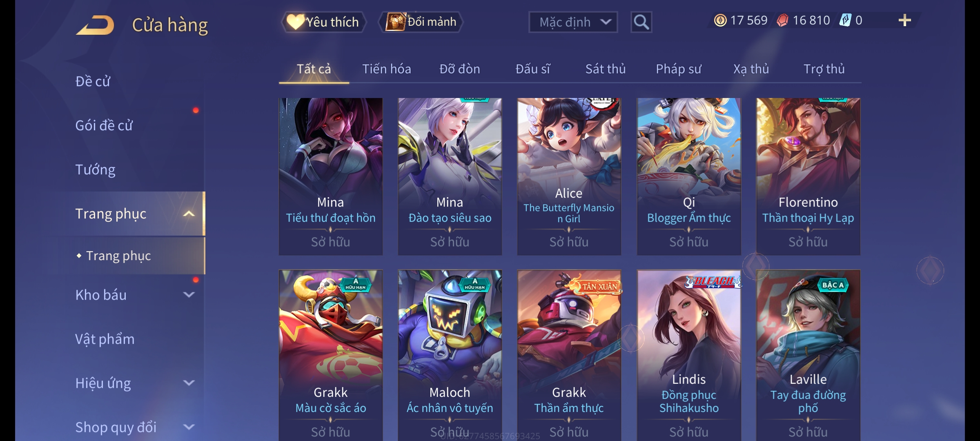Expand the Kho báu sidebar section

(x=189, y=295)
